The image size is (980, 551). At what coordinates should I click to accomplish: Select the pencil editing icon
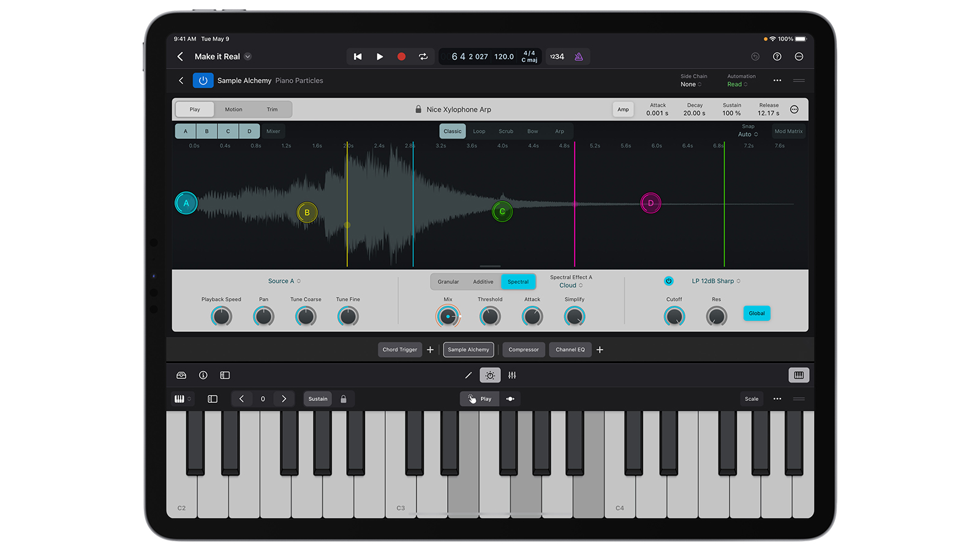point(468,375)
